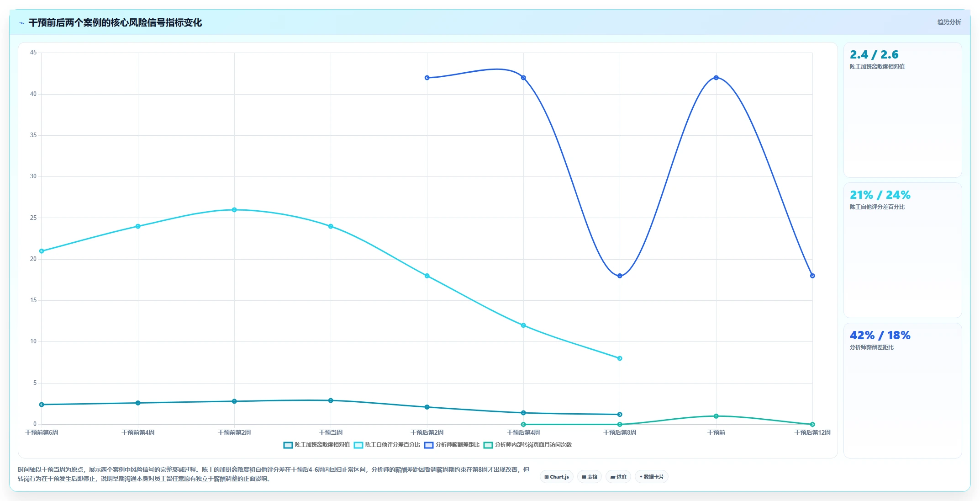Click the y-axis tick label 25

coord(33,218)
